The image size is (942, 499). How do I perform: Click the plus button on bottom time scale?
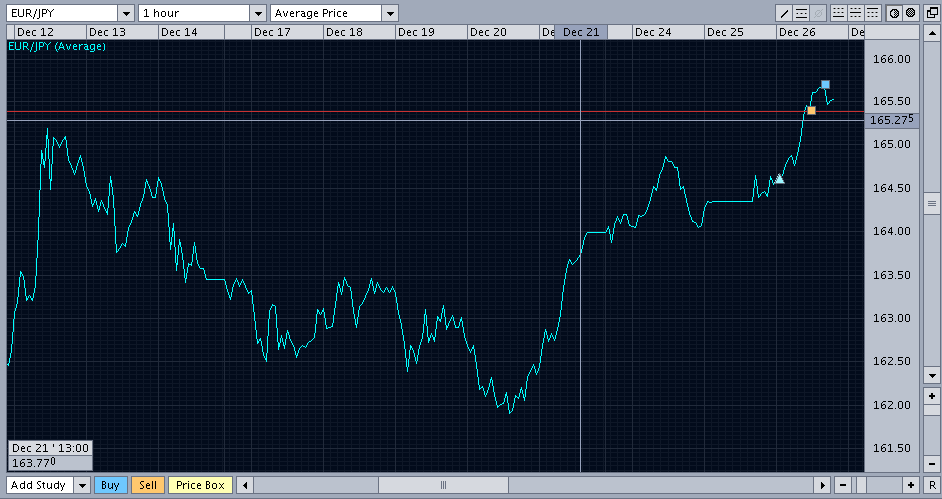pos(911,485)
